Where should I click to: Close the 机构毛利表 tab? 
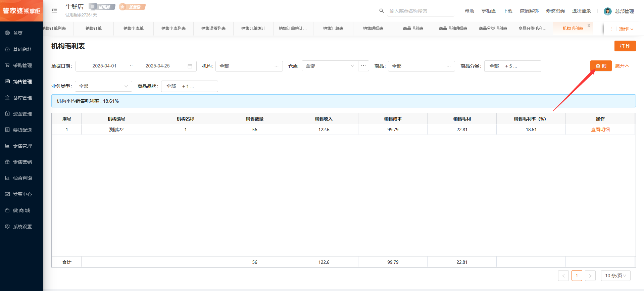(x=589, y=26)
